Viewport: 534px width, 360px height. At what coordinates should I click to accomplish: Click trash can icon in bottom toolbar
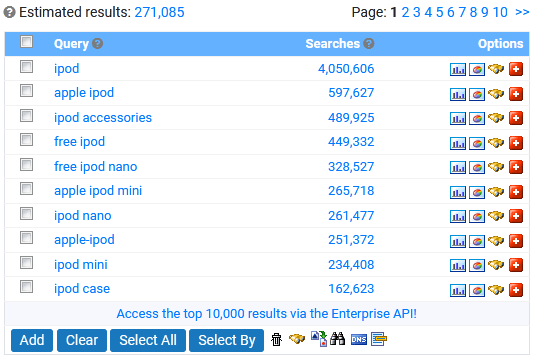click(x=277, y=339)
